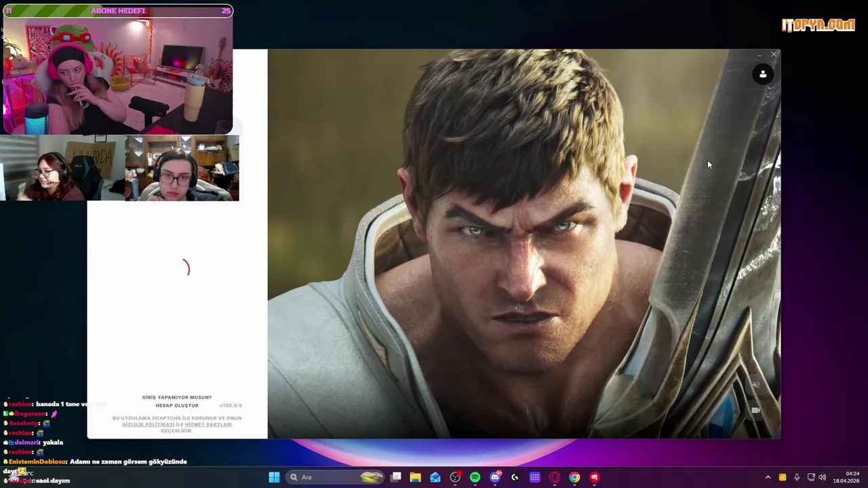Switch to Riot Client on the taskbar
The height and width of the screenshot is (488, 868).
pos(594,477)
